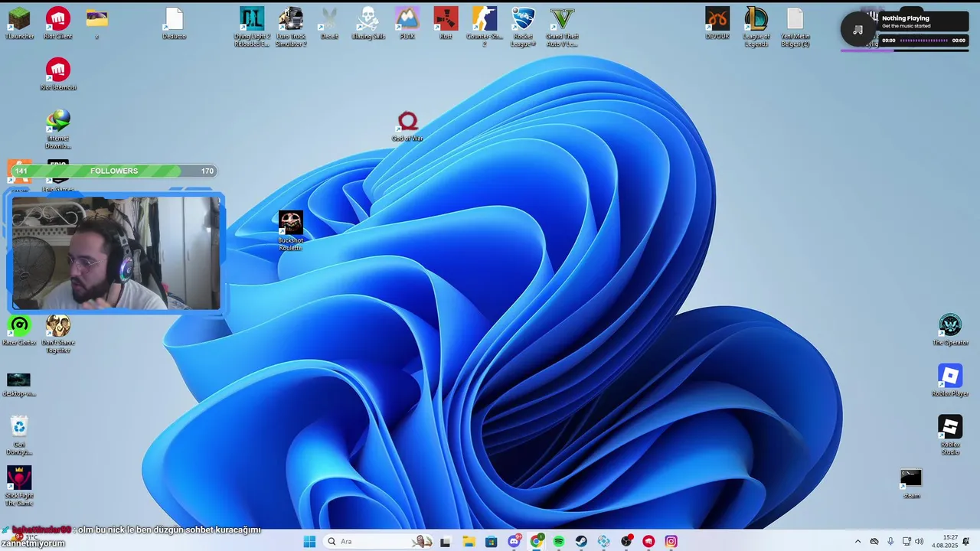Select the Deceit game shortcut
Screen dimensions: 980x551
pyautogui.click(x=329, y=23)
